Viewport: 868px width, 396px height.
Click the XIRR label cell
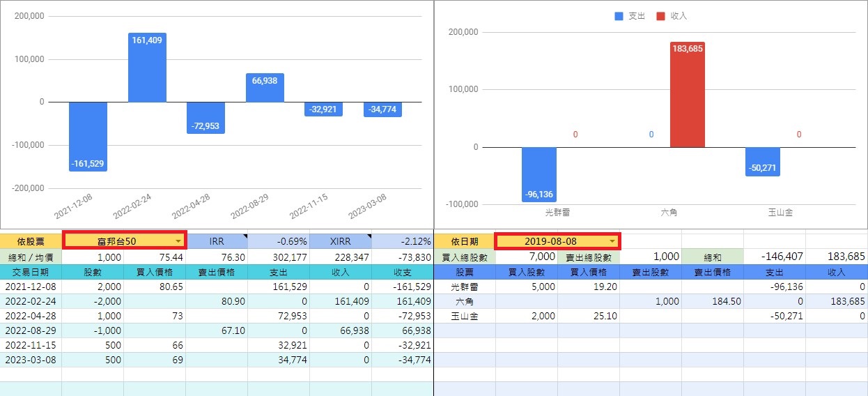pos(340,241)
